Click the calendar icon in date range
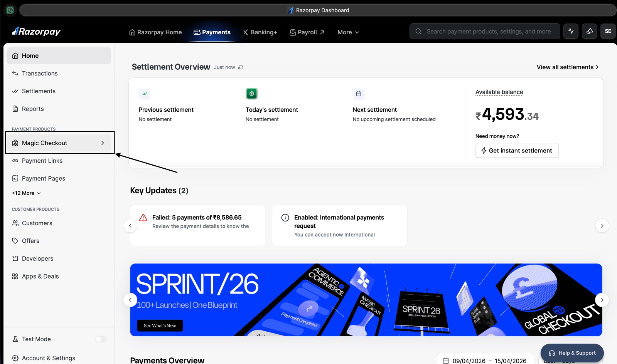 click(x=446, y=361)
